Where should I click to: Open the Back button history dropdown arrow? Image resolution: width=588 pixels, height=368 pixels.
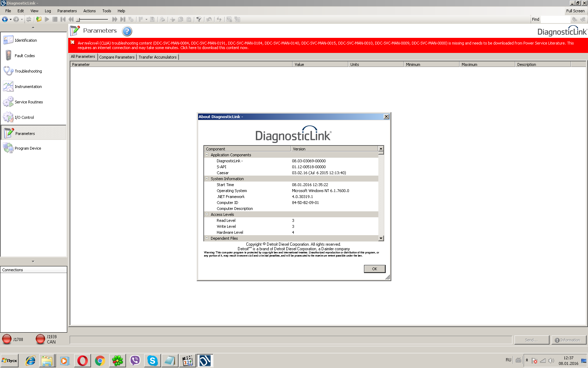[x=10, y=20]
